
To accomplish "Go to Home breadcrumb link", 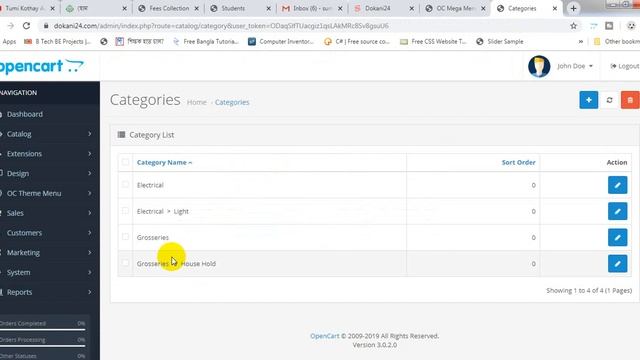I will point(196,102).
